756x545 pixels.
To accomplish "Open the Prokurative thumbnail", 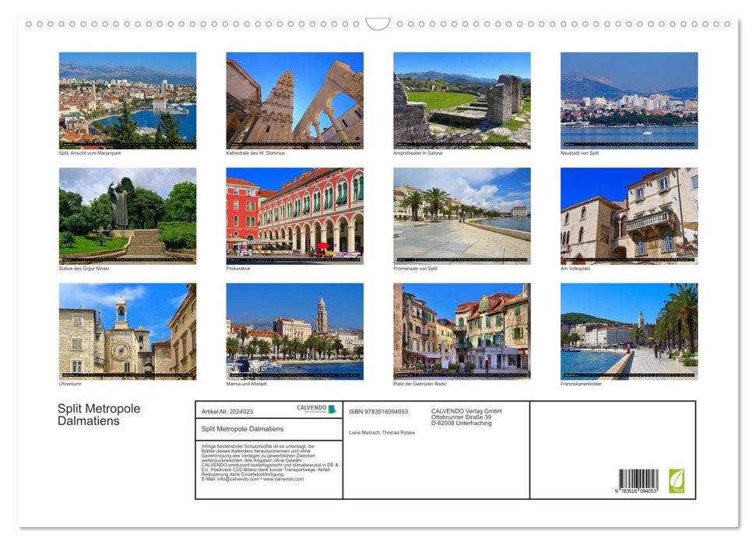I will [294, 216].
